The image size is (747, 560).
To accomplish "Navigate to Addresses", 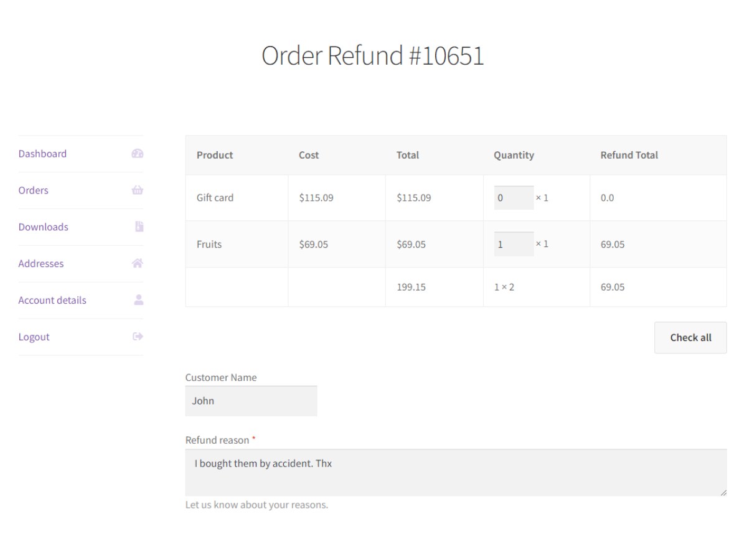I will click(x=41, y=264).
